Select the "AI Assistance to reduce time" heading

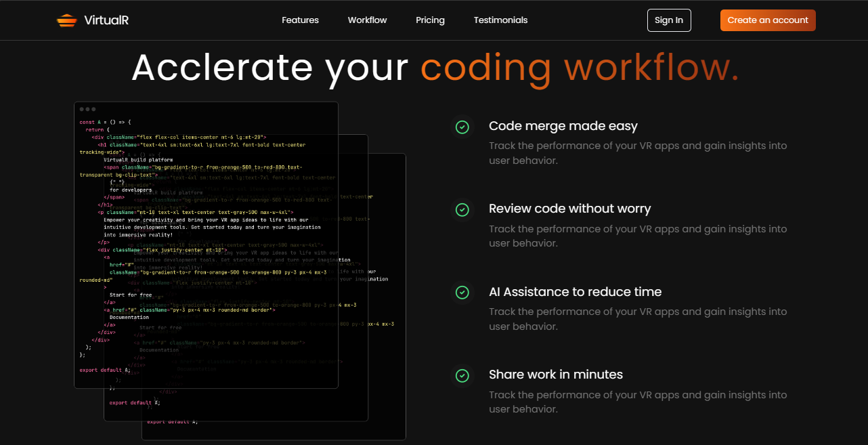point(576,292)
